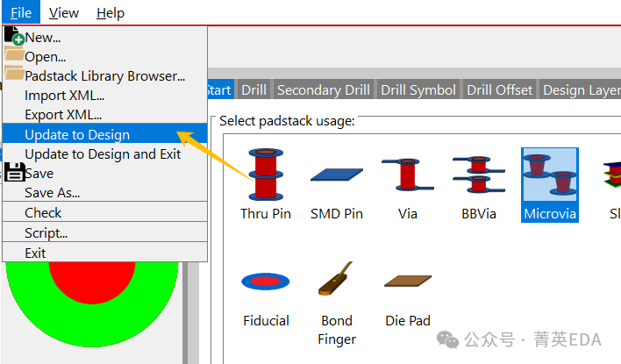Switch to the Drill Offset tab
The width and height of the screenshot is (621, 364).
[x=499, y=90]
